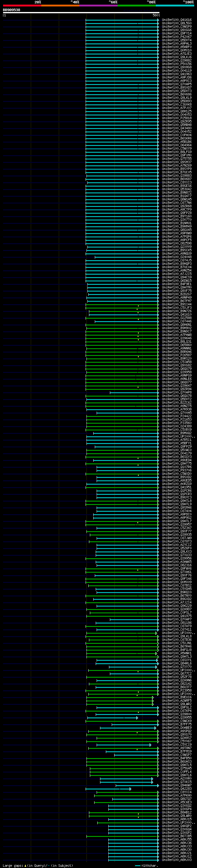The image size is (197, 868).
Task: Open hit UniRef100_Q9FY14
Action: (x=177, y=33)
